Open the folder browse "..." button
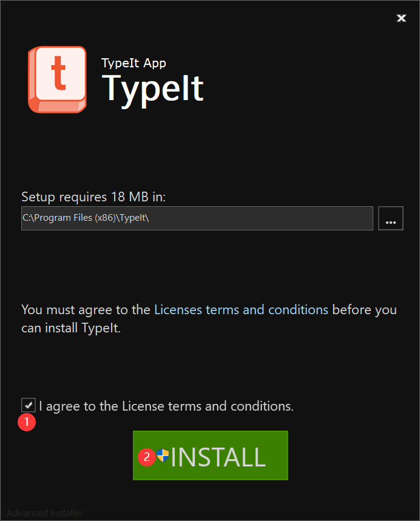420x521 pixels. [391, 218]
